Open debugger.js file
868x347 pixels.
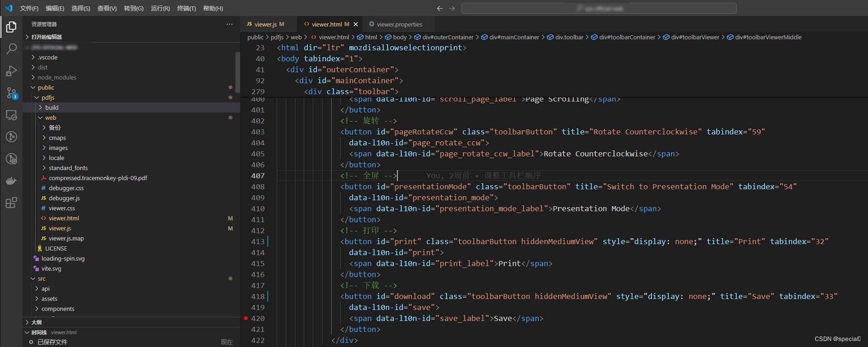point(131,198)
